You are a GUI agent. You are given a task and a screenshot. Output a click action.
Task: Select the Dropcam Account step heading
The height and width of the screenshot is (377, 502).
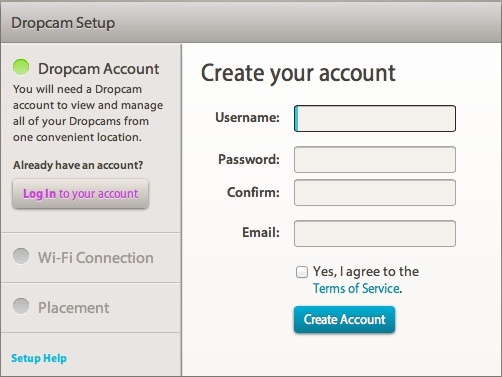[99, 69]
